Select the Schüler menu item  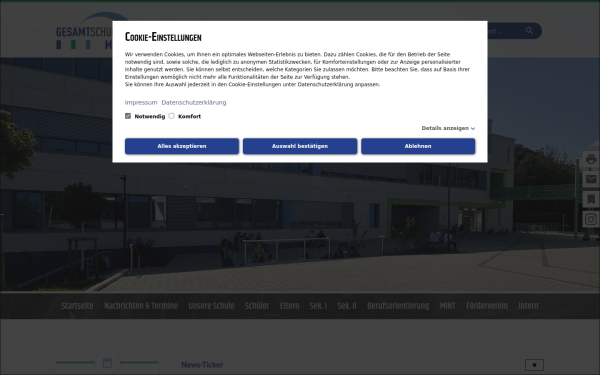click(257, 306)
